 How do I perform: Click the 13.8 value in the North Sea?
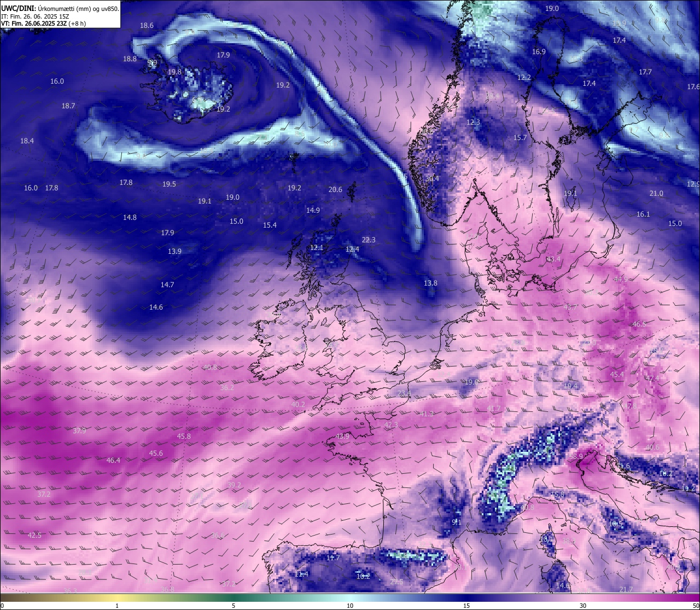pos(430,283)
